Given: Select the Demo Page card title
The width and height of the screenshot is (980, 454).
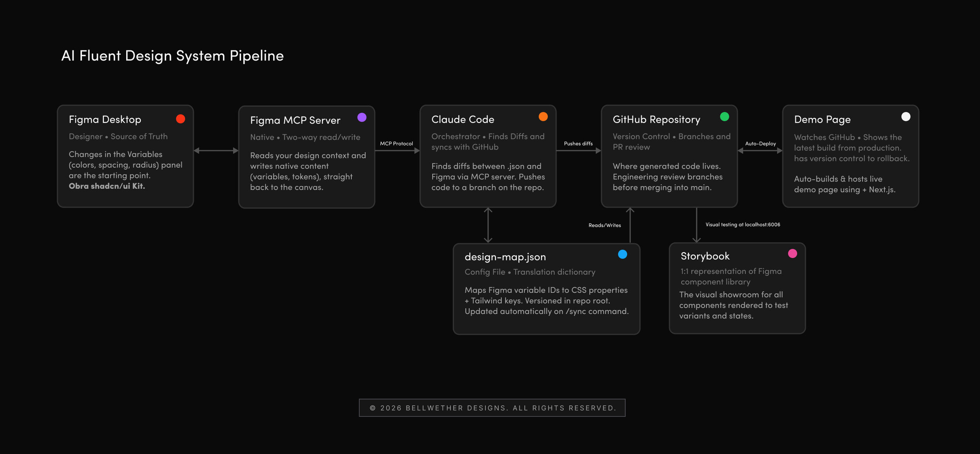Looking at the screenshot, I should (x=822, y=119).
